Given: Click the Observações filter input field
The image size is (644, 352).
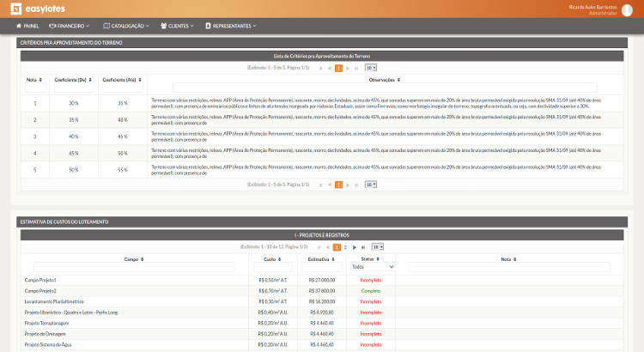Looking at the screenshot, I should (x=385, y=87).
